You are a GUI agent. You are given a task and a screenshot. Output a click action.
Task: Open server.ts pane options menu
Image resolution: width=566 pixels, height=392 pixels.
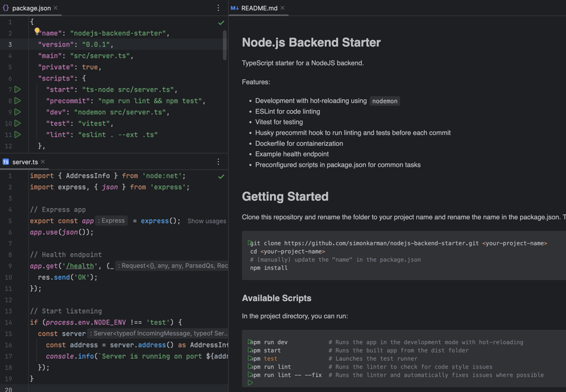pyautogui.click(x=218, y=162)
